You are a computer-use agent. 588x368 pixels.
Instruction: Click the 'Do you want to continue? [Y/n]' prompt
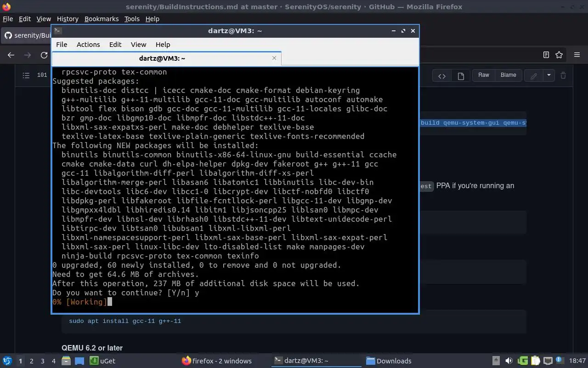(x=121, y=293)
